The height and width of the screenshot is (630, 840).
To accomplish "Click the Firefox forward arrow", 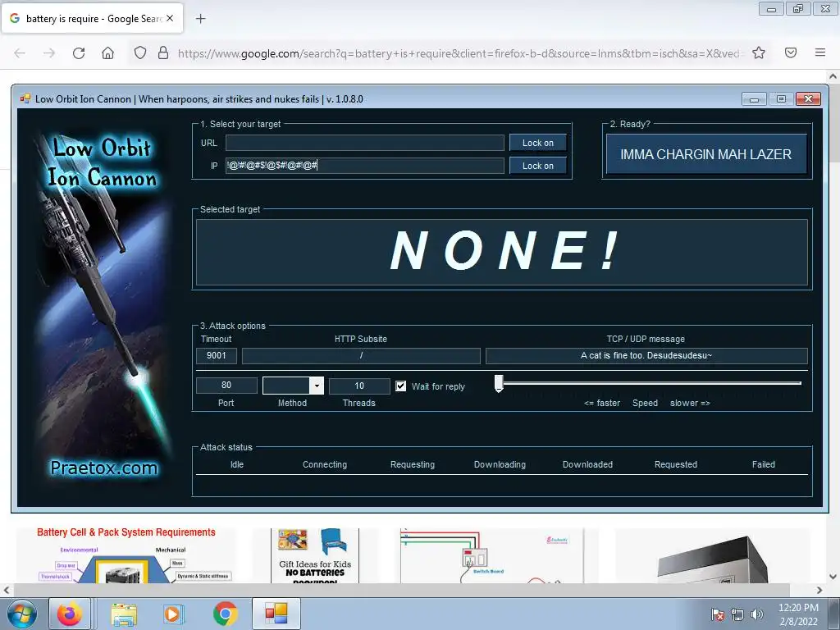I will point(49,53).
